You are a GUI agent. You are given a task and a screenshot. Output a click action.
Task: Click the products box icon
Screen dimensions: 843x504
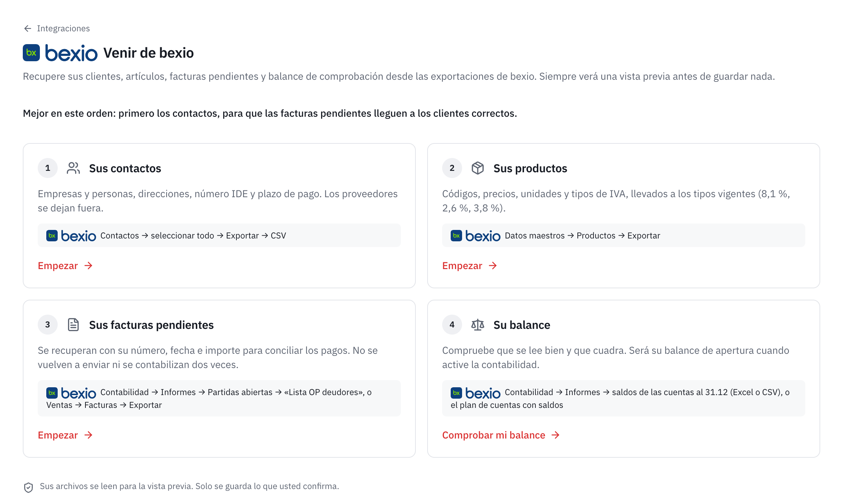[x=478, y=168]
